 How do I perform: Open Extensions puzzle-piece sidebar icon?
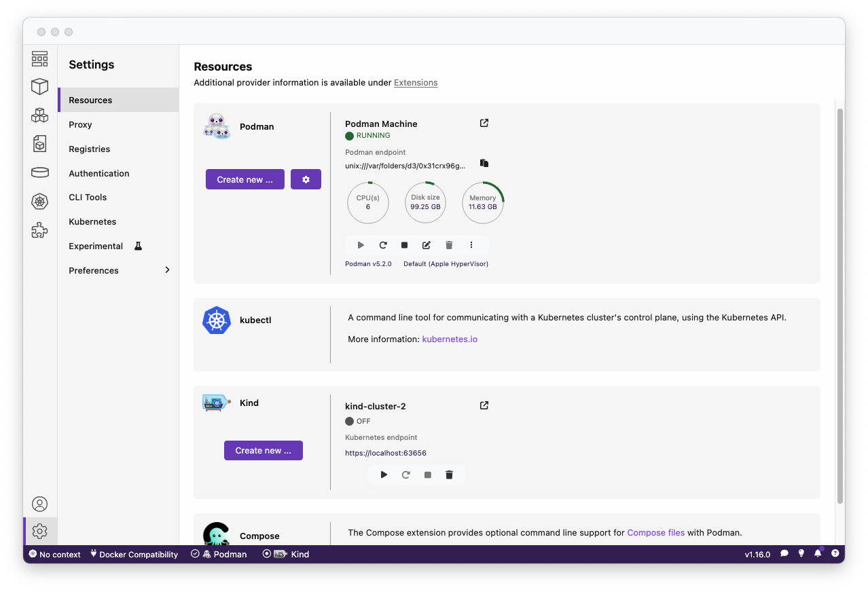[40, 231]
